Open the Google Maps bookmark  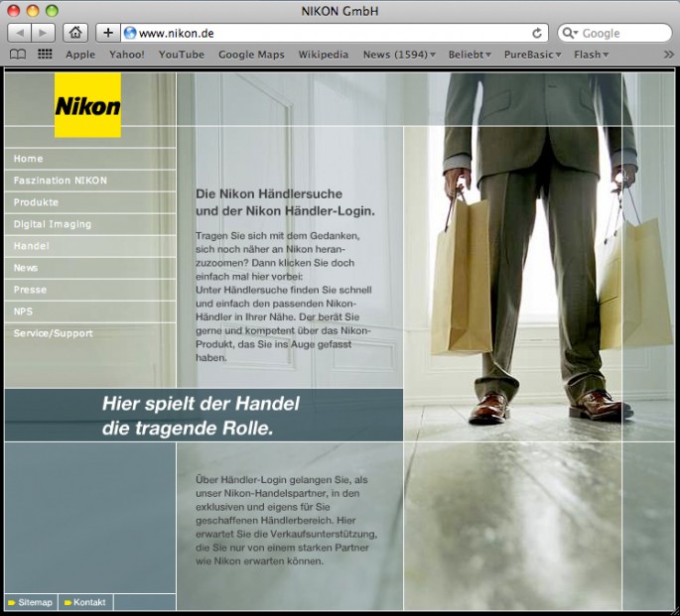(251, 55)
